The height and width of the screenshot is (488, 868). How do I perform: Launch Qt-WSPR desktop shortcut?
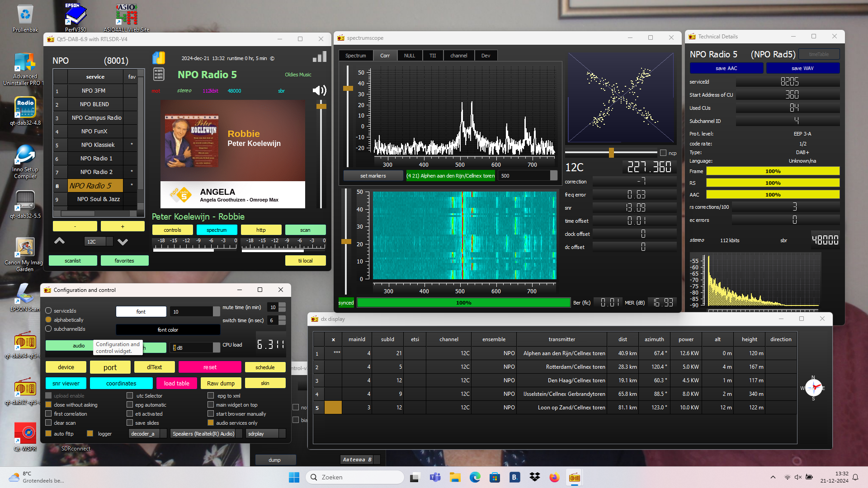coord(25,436)
